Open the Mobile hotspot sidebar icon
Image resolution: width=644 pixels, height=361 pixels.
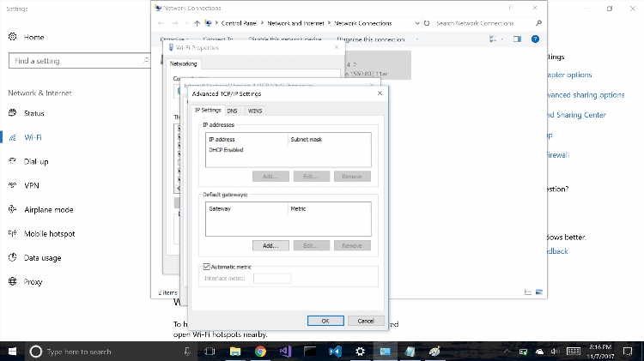coord(13,233)
